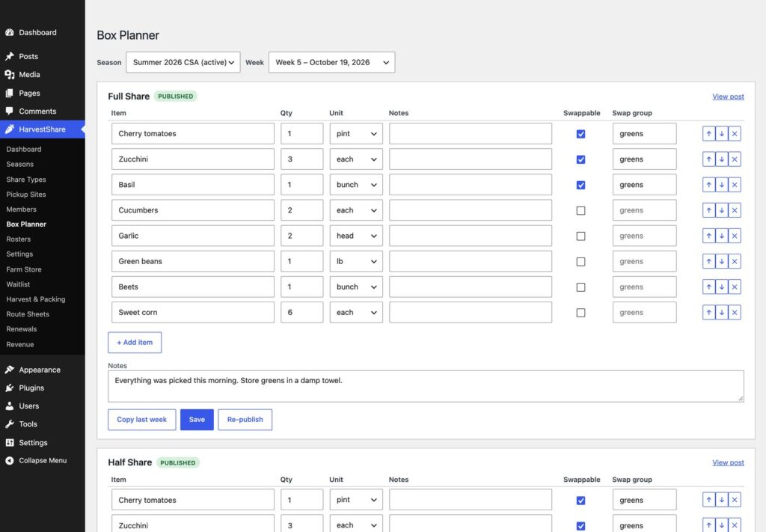Click the Tools wrench icon
Viewport: 766px width, 532px height.
(10, 424)
